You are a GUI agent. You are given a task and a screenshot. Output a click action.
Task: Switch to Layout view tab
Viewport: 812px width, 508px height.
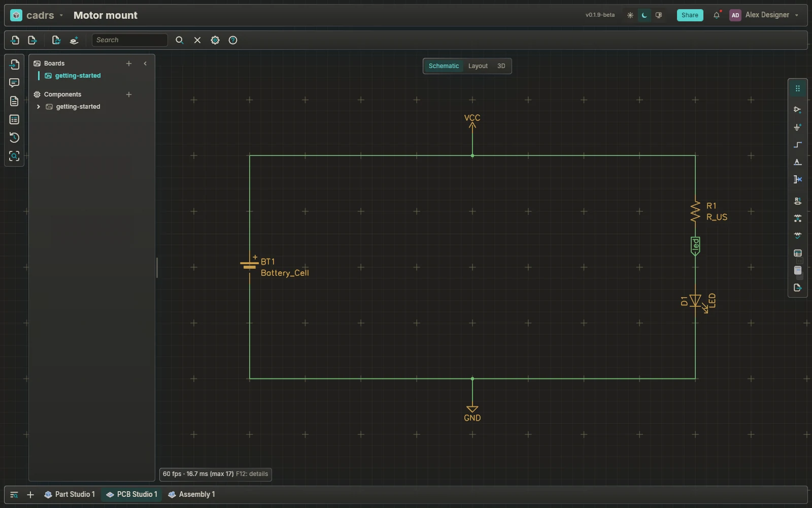click(x=478, y=66)
